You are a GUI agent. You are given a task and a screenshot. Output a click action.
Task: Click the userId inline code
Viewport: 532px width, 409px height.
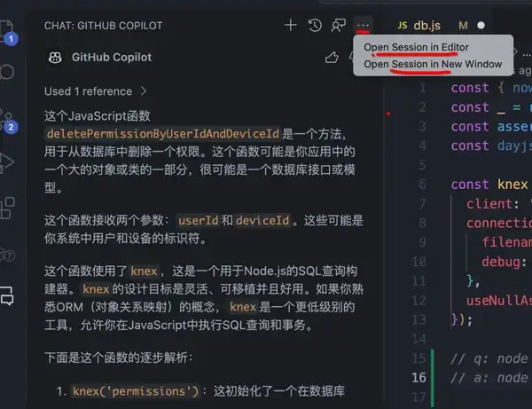coord(199,221)
